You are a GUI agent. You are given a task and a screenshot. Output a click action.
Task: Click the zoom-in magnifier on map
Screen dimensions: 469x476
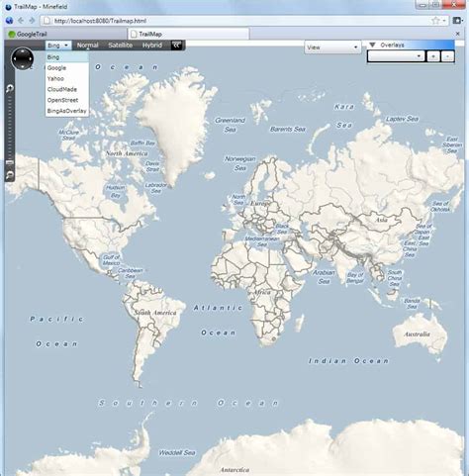pyautogui.click(x=10, y=88)
